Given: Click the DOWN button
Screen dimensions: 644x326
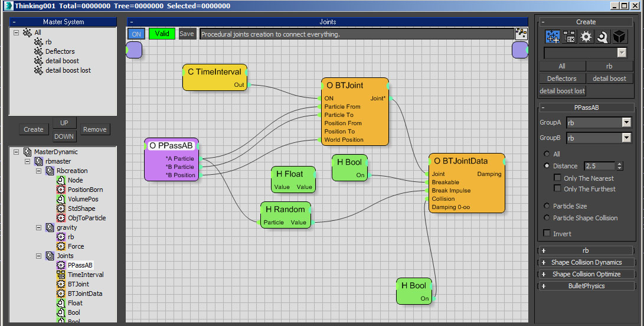Looking at the screenshot, I should 64,136.
